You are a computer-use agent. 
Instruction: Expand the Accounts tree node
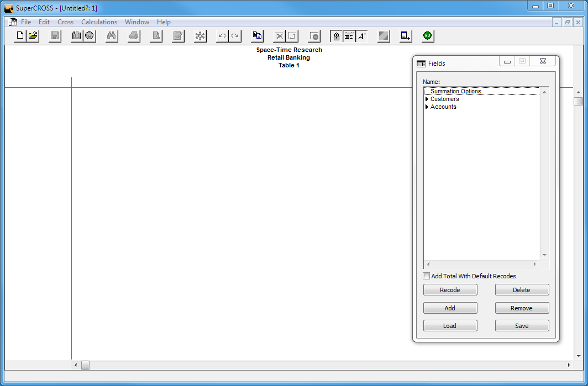(x=427, y=107)
